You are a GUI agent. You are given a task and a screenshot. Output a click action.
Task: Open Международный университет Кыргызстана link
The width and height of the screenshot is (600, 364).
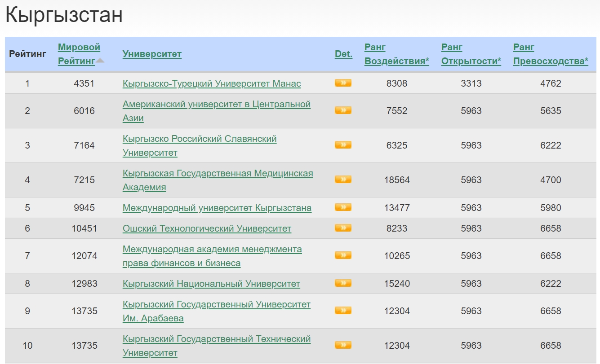tap(217, 208)
